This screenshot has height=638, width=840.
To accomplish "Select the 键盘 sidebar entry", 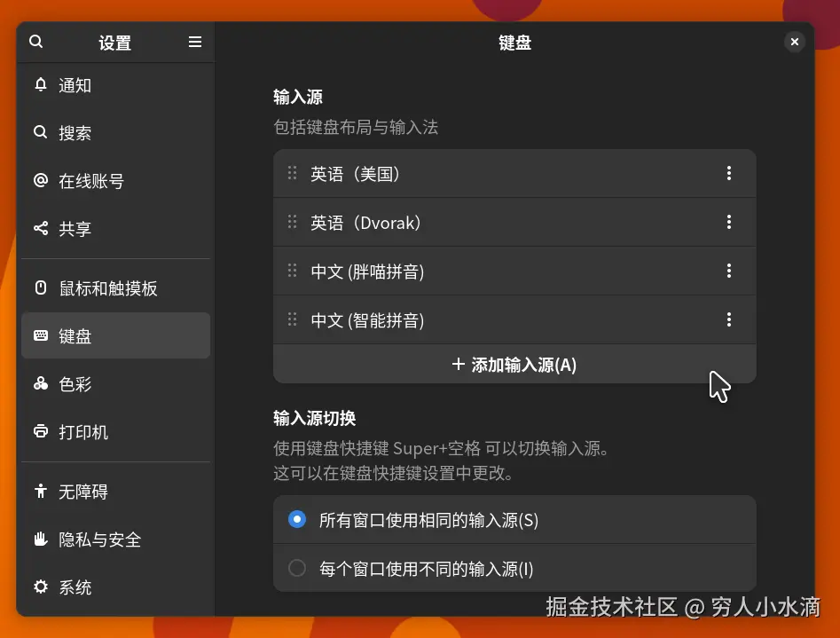I will click(x=115, y=335).
